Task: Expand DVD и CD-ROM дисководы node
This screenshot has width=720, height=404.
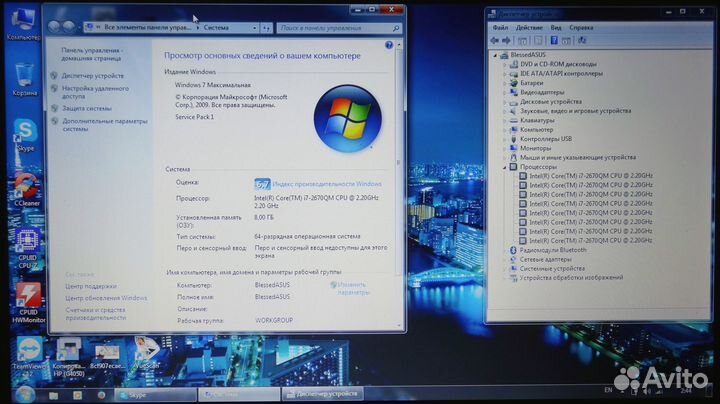Action: pos(505,64)
